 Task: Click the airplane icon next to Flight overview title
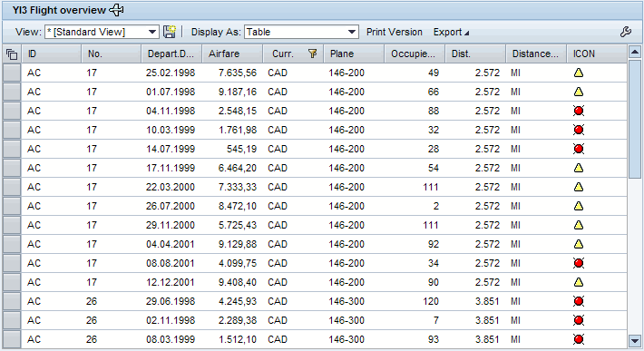[117, 10]
